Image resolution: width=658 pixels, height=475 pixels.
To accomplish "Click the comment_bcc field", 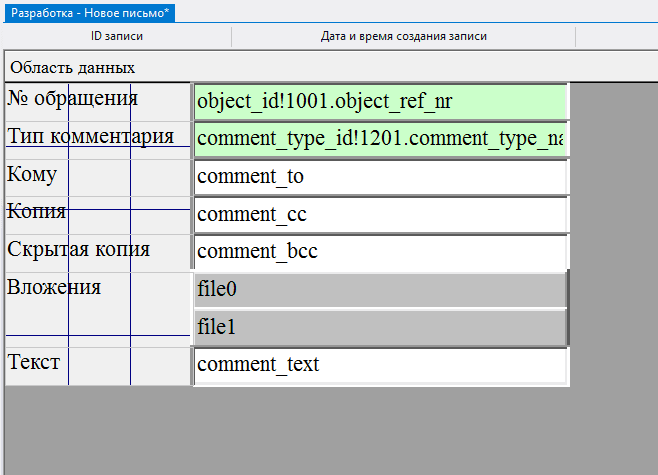I will click(380, 252).
